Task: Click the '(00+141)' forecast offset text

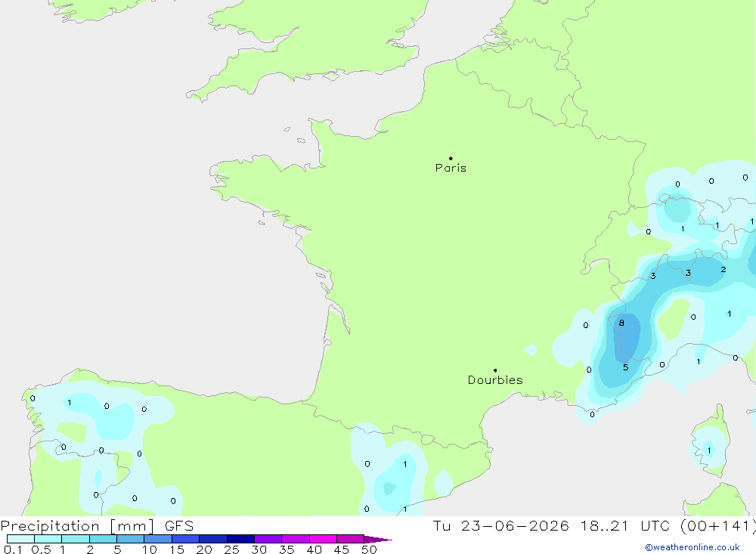Action: tap(717, 526)
